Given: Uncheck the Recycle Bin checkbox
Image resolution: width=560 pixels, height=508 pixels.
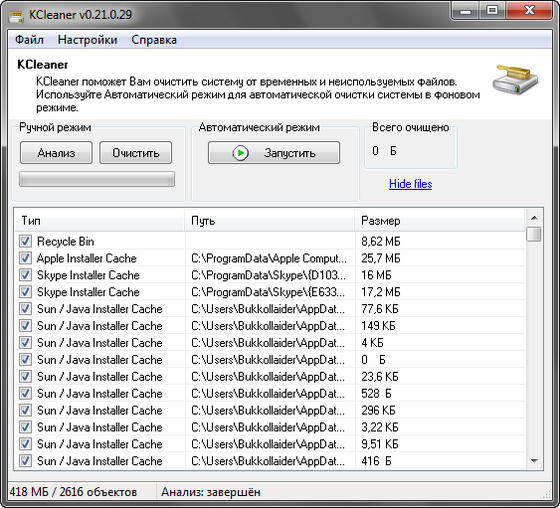Looking at the screenshot, I should tap(25, 241).
